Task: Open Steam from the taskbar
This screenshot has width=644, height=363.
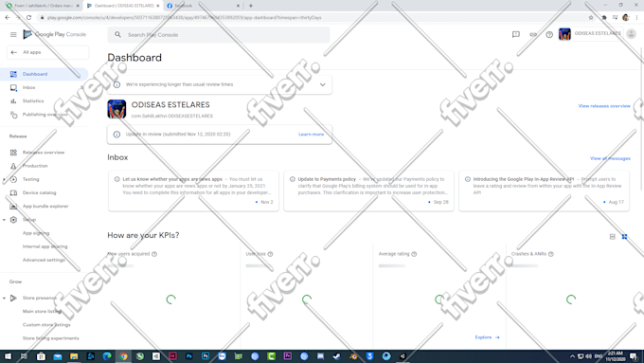Action: (x=337, y=356)
